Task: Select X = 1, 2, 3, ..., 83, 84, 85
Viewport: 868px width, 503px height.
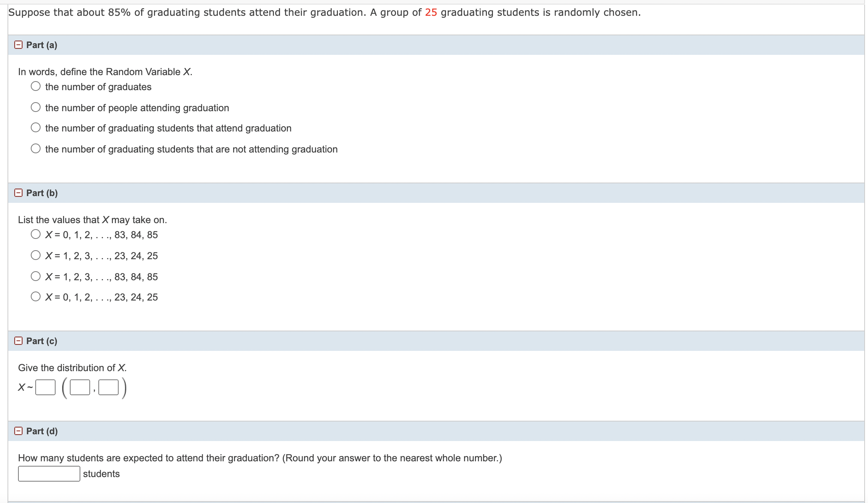Action: pyautogui.click(x=35, y=276)
